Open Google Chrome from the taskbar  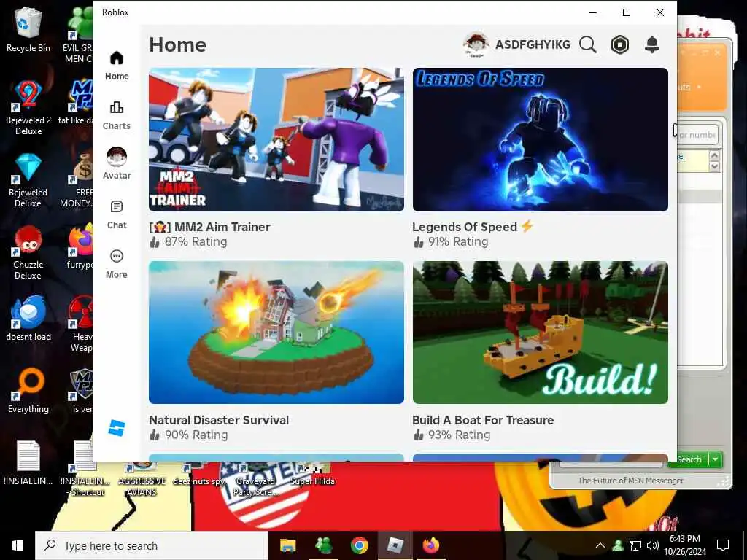(359, 545)
